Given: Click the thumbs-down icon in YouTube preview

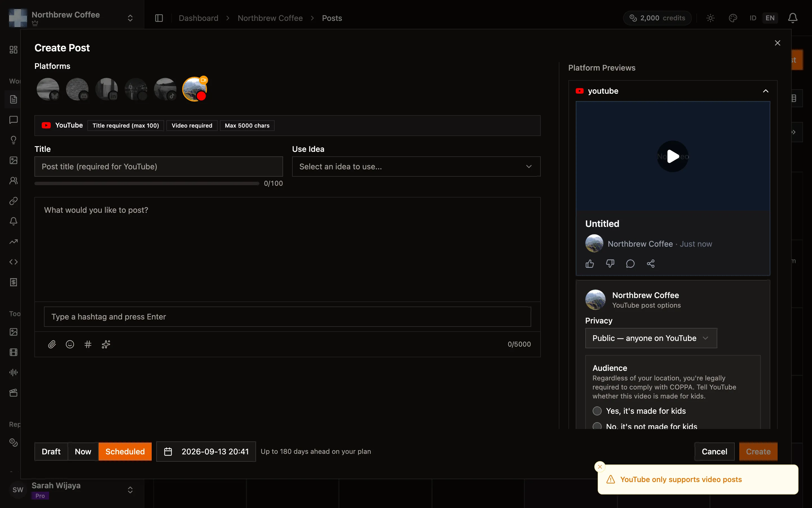Looking at the screenshot, I should (610, 264).
